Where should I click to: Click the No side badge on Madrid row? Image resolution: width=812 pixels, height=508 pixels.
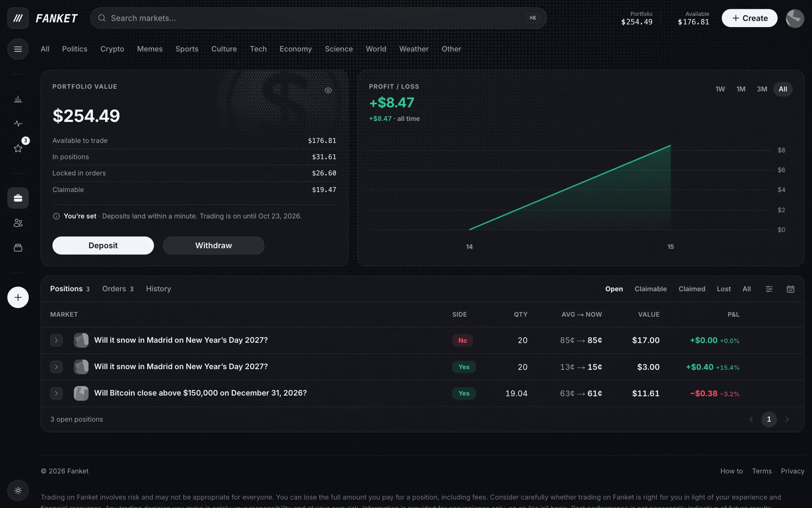(462, 340)
